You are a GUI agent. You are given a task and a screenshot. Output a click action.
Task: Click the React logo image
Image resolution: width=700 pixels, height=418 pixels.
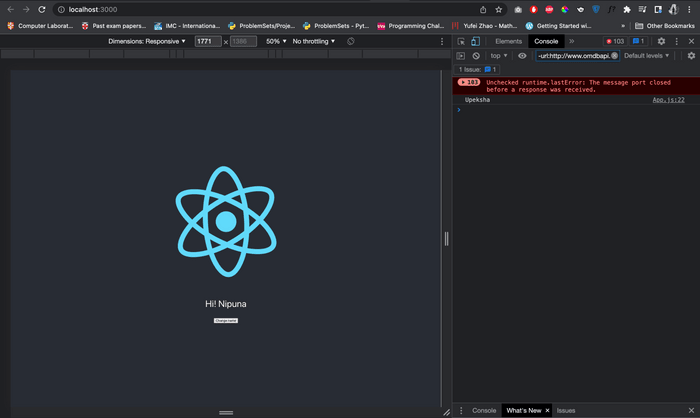pyautogui.click(x=226, y=222)
